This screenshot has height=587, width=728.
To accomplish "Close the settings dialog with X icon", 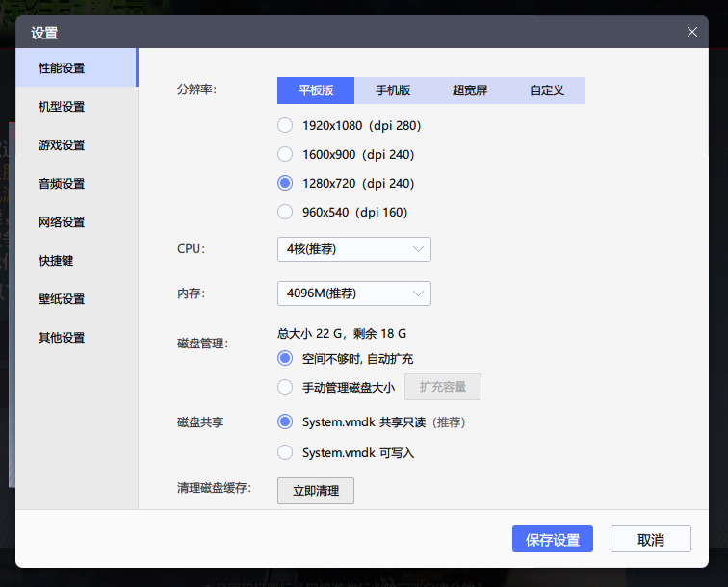I will 691,32.
